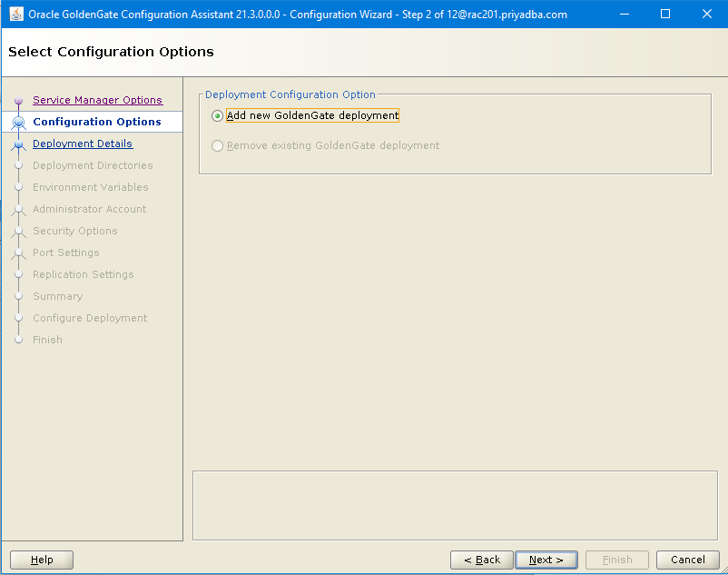Click the Port Settings step node icon
728x575 pixels.
coord(18,253)
